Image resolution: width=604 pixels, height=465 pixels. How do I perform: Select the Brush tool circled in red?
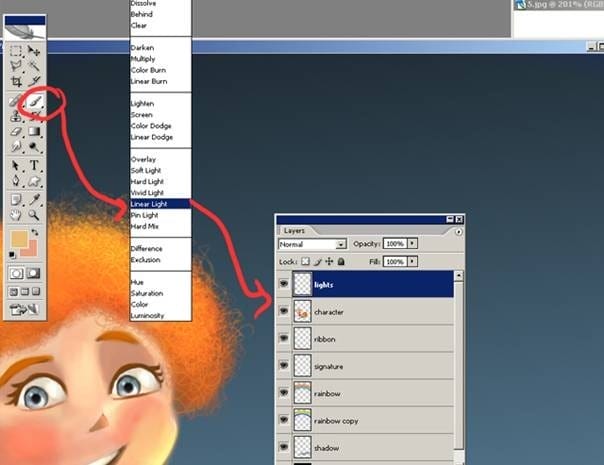point(35,101)
